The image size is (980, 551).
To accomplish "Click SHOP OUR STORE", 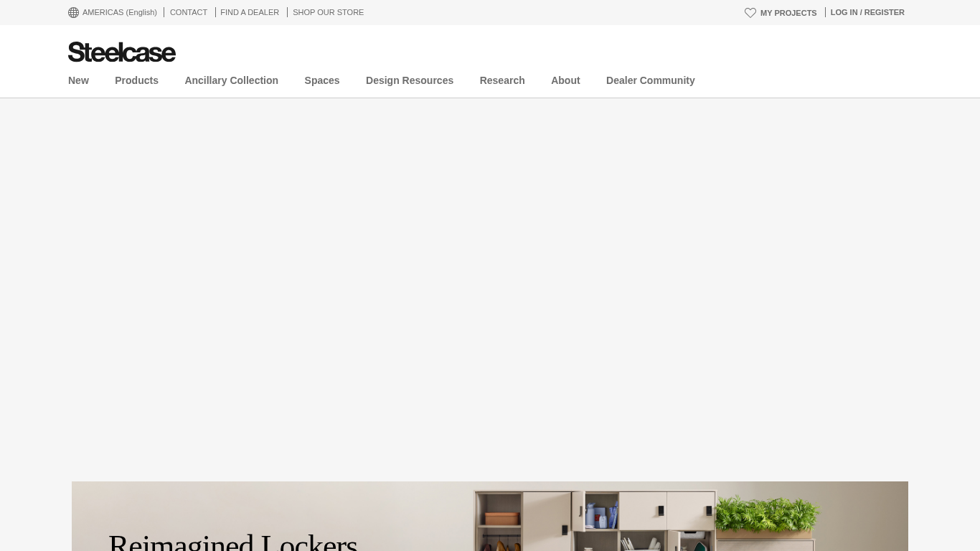I will point(328,12).
